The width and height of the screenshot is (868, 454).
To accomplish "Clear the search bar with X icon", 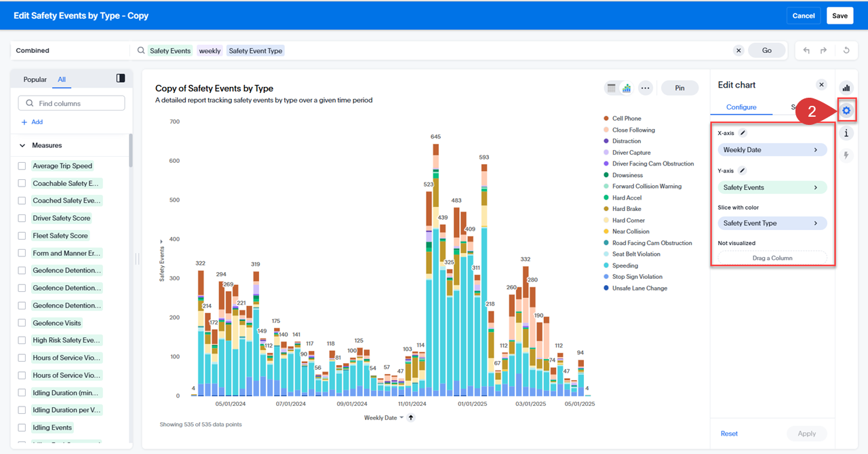I will [738, 50].
